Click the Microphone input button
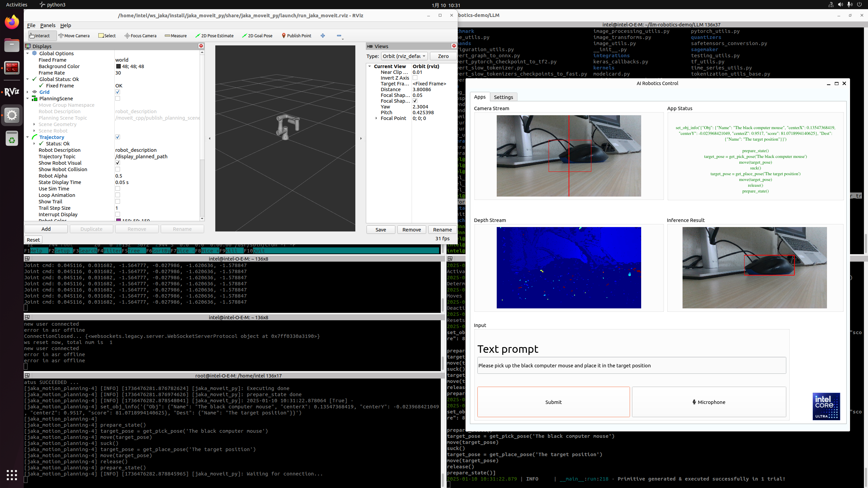The height and width of the screenshot is (488, 868). click(x=709, y=402)
